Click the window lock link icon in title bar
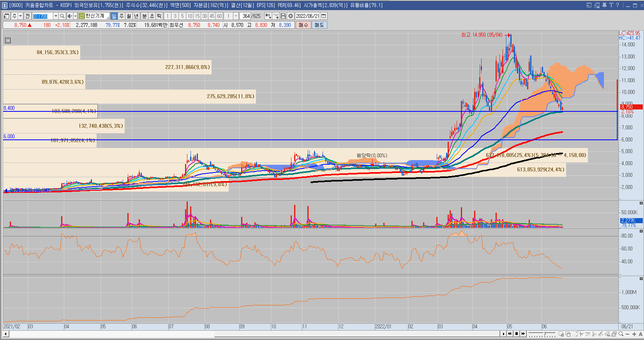Viewport: 644px width, 340px height. [x=597, y=5]
